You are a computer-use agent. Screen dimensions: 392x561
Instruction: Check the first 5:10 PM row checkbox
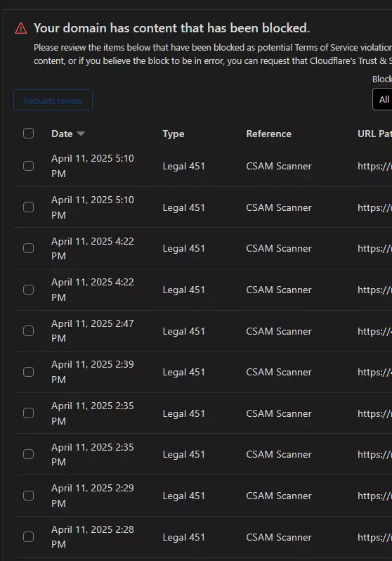[29, 166]
